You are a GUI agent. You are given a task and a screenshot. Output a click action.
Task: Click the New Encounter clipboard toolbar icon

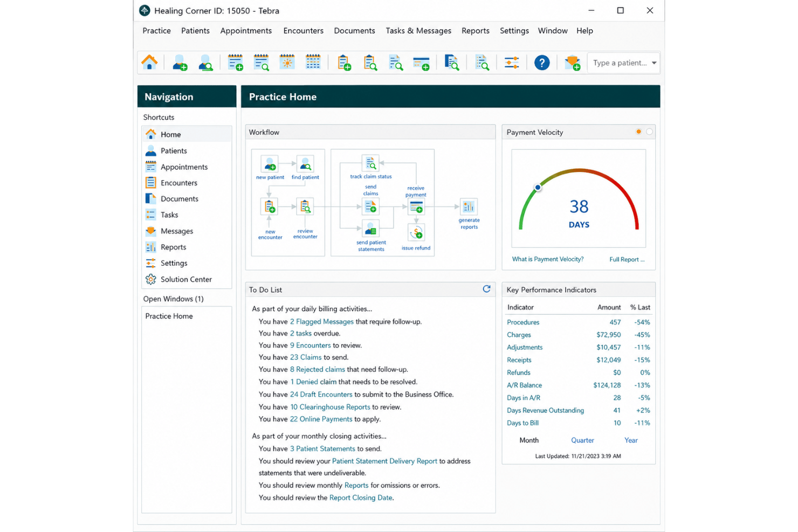(344, 63)
